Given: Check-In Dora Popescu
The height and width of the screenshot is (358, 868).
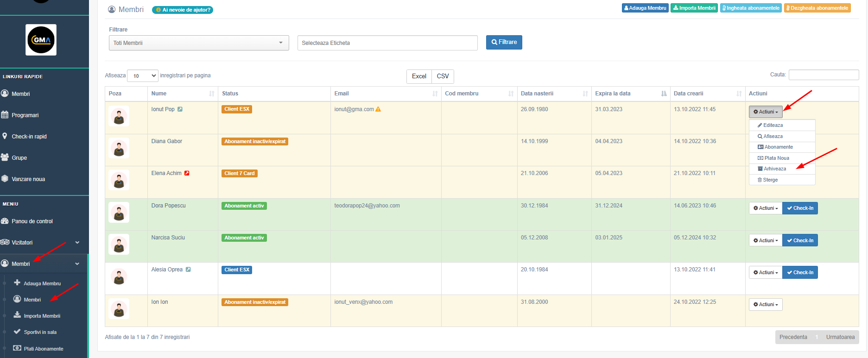Looking at the screenshot, I should tap(800, 208).
